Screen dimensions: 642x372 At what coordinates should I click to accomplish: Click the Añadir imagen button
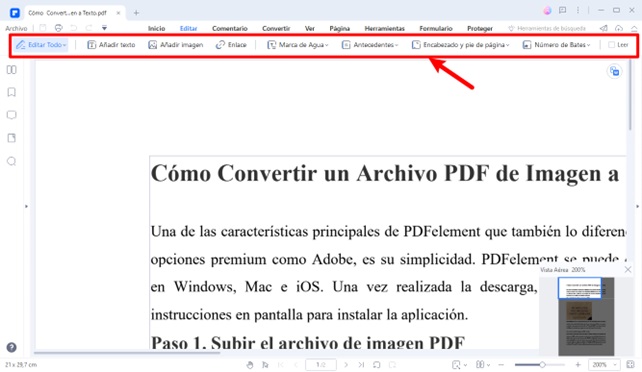pos(176,45)
